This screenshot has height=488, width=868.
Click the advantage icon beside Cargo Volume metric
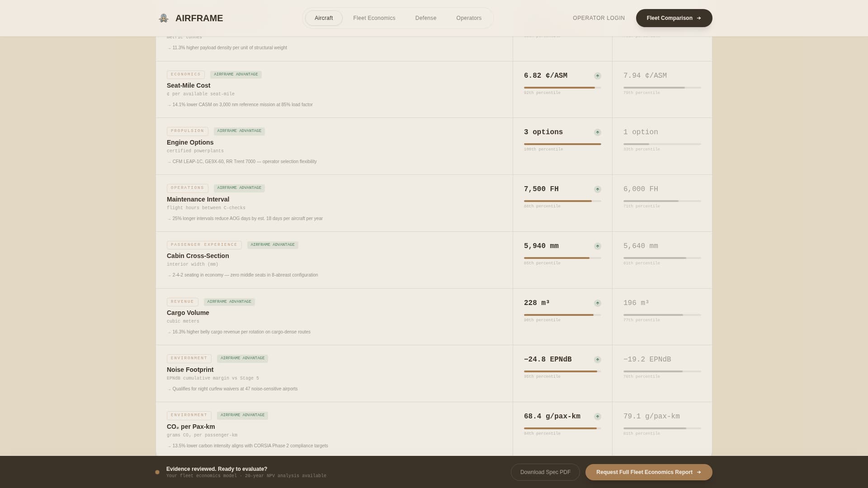coord(597,303)
